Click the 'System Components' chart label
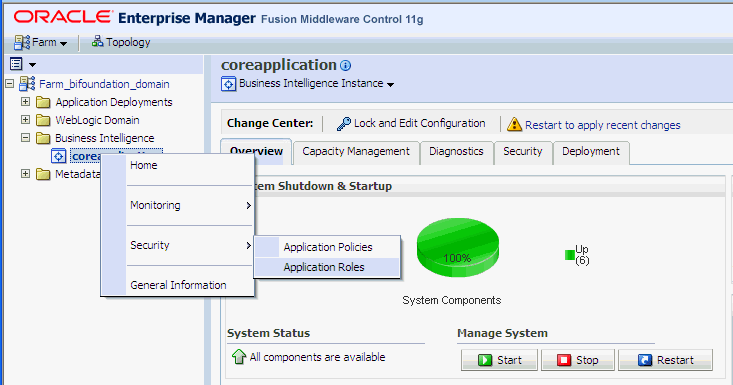Viewport: 733px width, 385px height. tap(452, 300)
